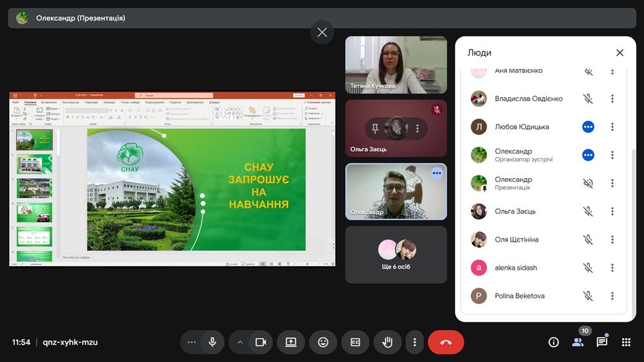Leave the call with red hang-up button
This screenshot has width=644, height=362.
pos(446,342)
